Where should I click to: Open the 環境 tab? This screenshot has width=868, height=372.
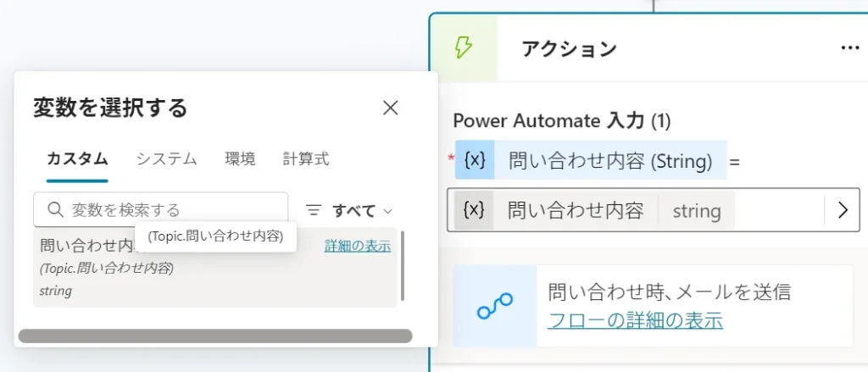(x=240, y=158)
